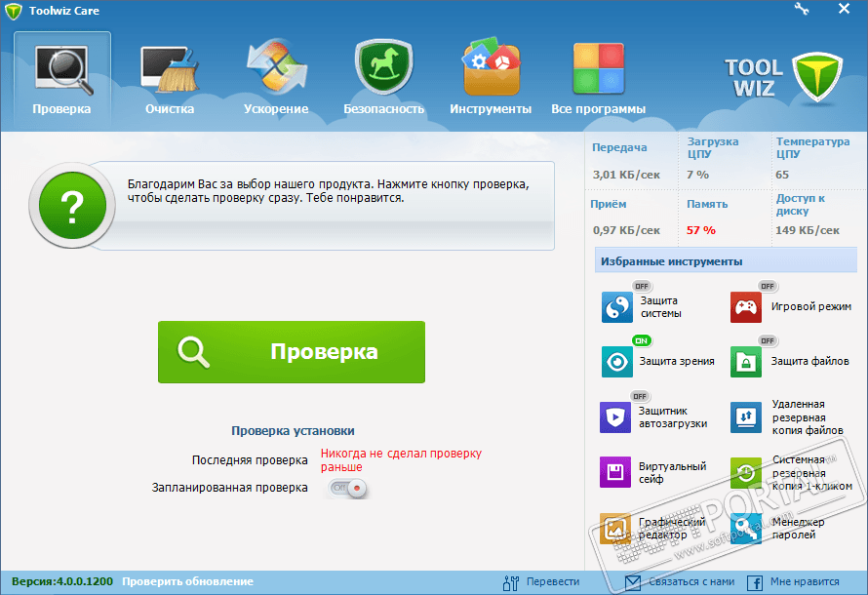Click the Избранные инструменты header
Screen dimensions: 868x595
pos(726,261)
